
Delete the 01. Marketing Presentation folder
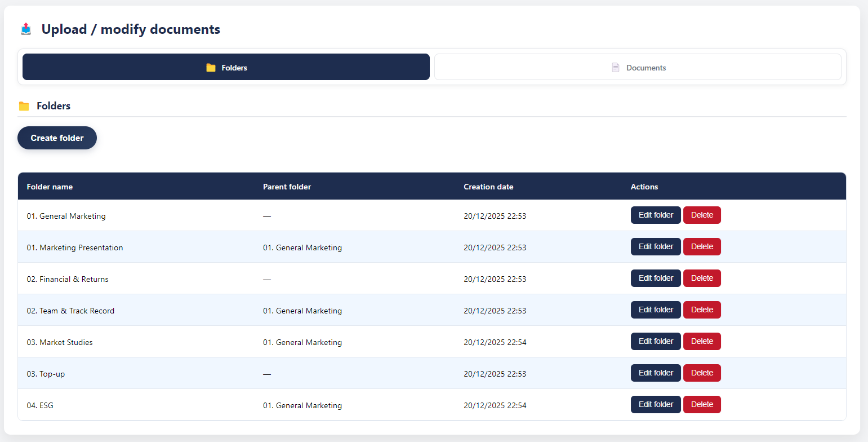[x=702, y=246]
